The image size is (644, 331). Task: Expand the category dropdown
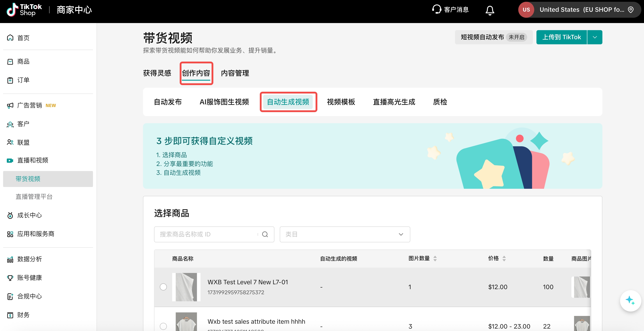coord(345,234)
